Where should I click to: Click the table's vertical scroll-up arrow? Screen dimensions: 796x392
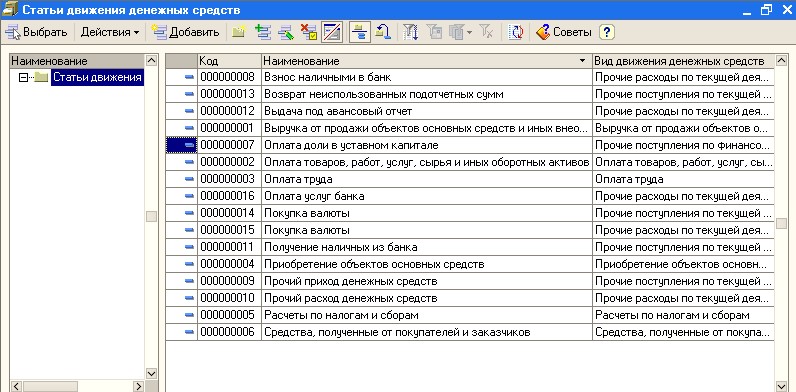point(781,60)
